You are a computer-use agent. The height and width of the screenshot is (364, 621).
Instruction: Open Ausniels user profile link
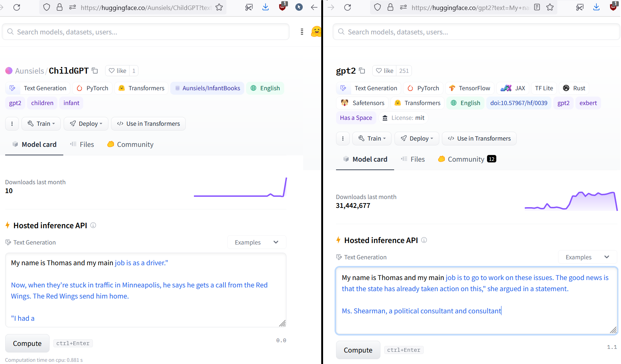pos(29,71)
